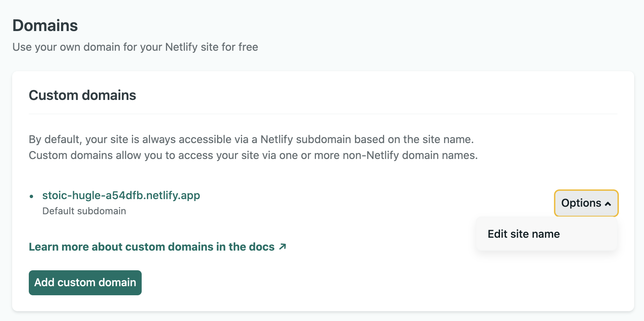This screenshot has width=644, height=321.
Task: Click the Domains page heading
Action: pyautogui.click(x=45, y=26)
